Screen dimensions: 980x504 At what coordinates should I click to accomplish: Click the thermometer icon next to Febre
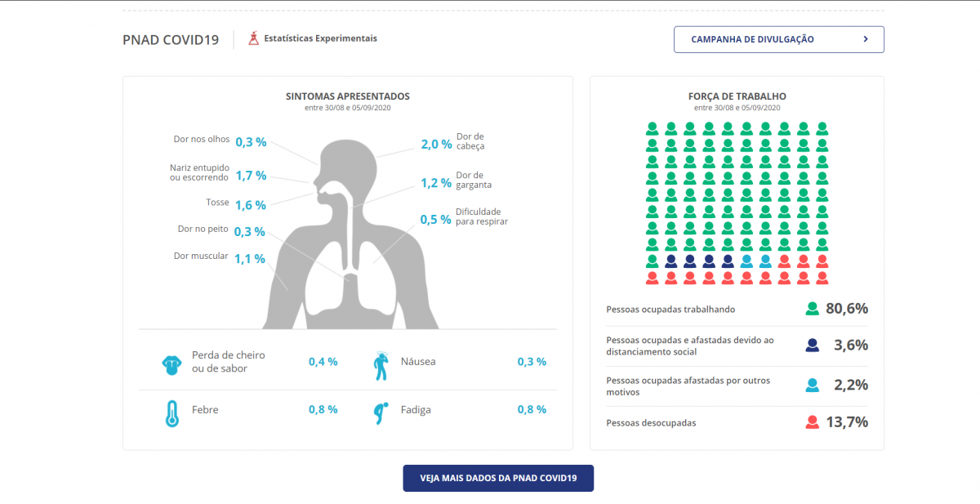[171, 413]
